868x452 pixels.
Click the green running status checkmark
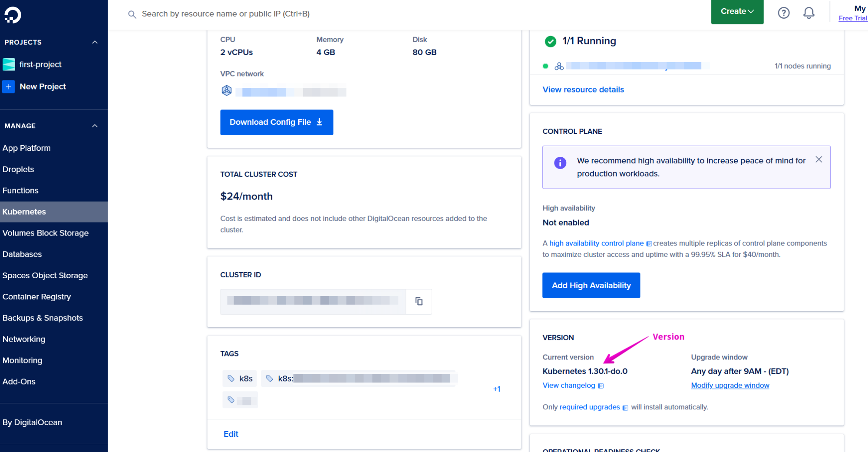tap(550, 41)
